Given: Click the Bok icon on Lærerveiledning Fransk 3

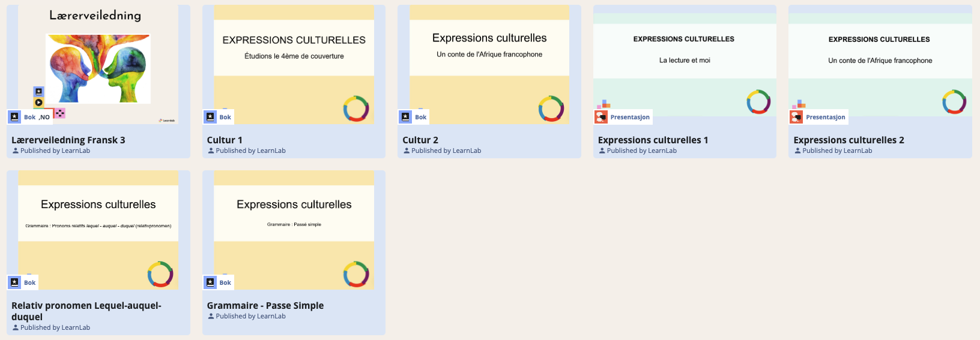Looking at the screenshot, I should pyautogui.click(x=15, y=117).
